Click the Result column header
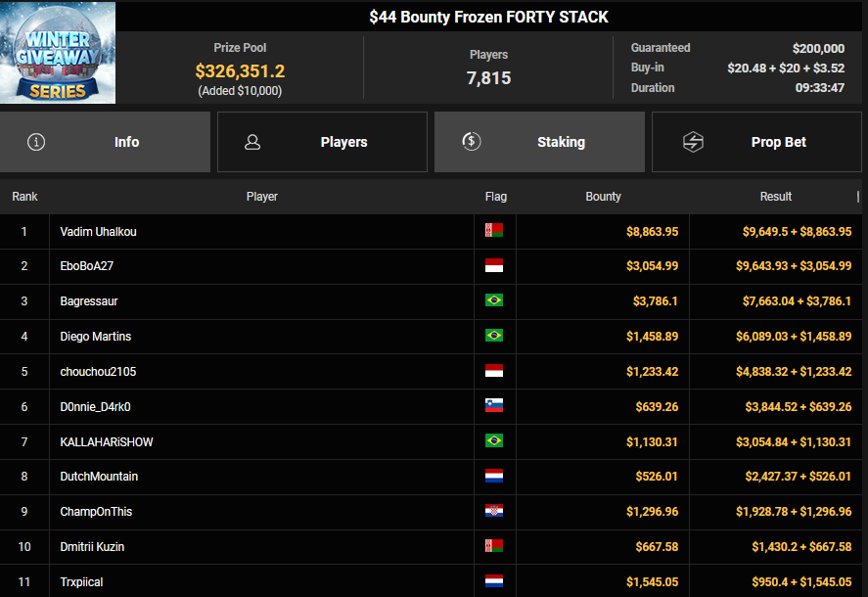Viewport: 868px width, 597px height. (775, 197)
